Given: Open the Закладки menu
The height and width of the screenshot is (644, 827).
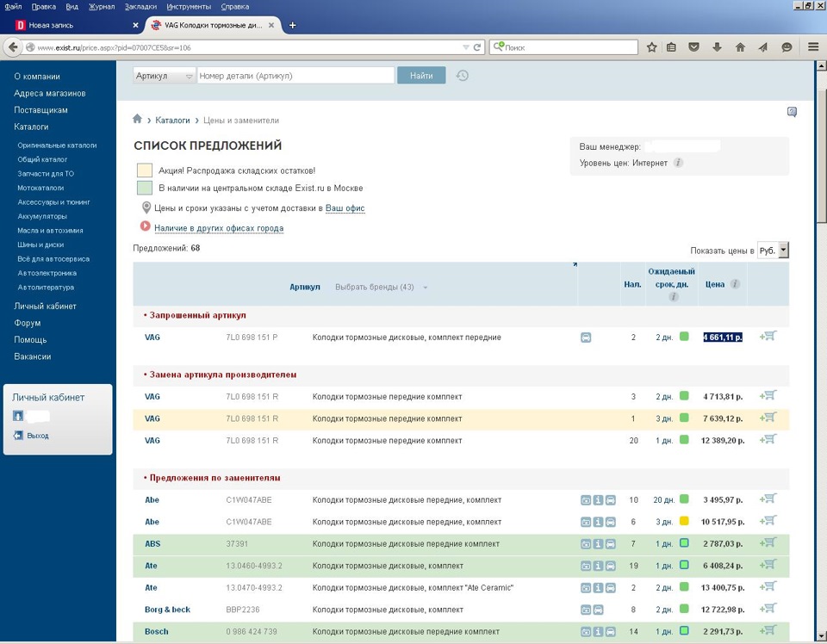Looking at the screenshot, I should [140, 6].
